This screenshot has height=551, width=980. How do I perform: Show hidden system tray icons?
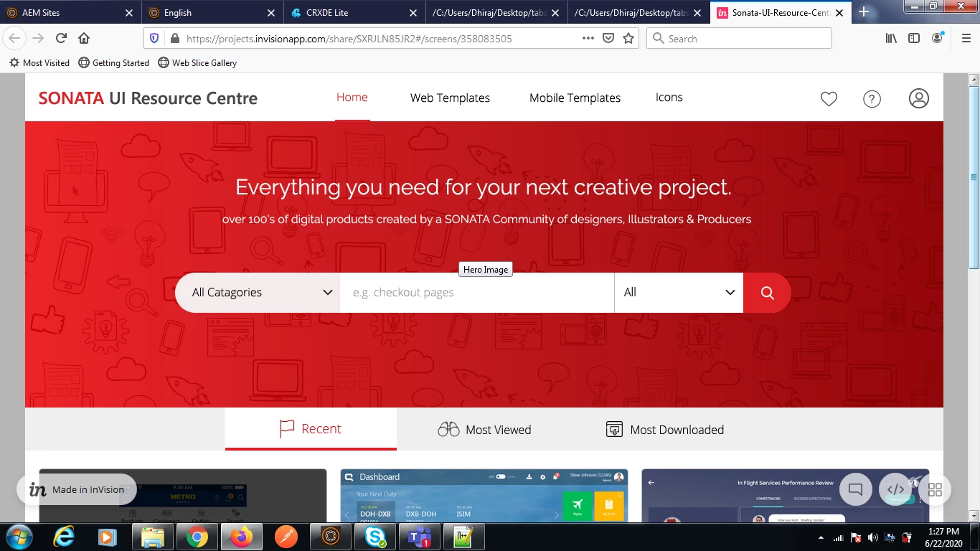coord(821,537)
